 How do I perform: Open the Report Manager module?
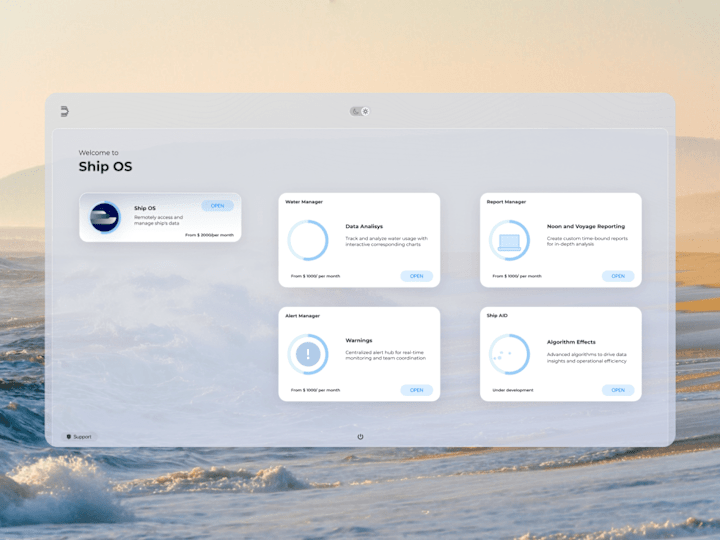pos(618,276)
